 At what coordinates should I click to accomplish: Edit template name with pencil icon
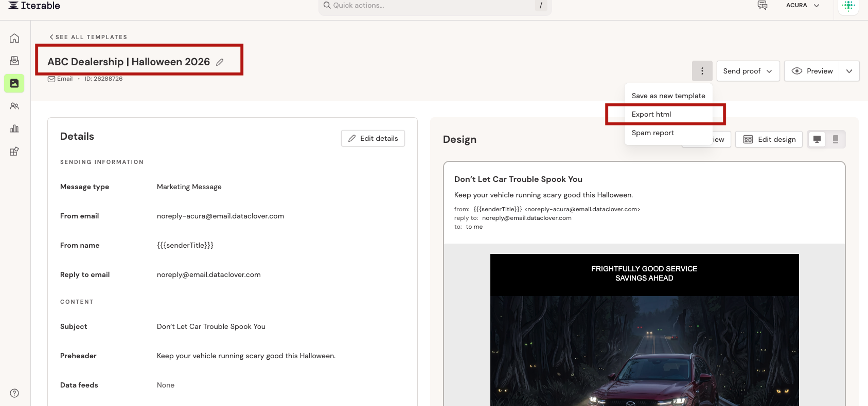[220, 62]
